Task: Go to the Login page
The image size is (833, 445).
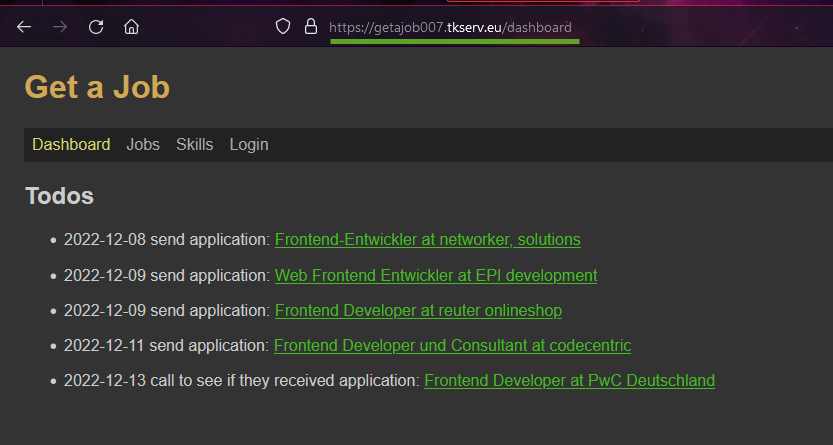Action: point(248,145)
